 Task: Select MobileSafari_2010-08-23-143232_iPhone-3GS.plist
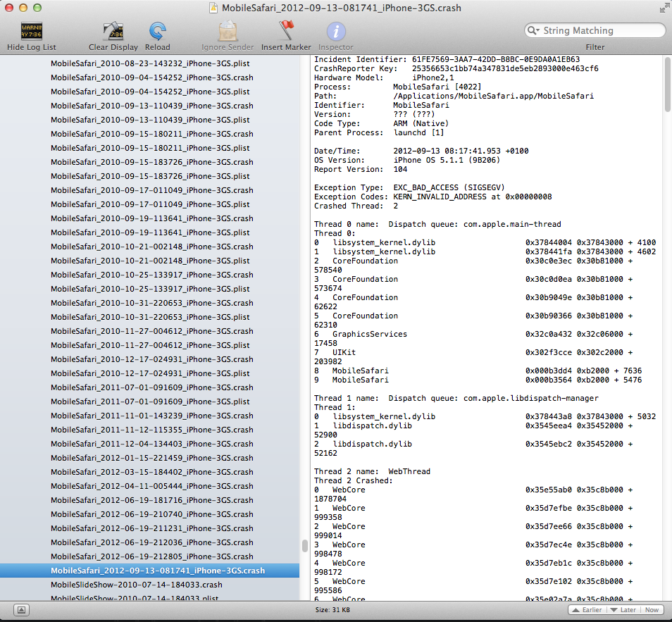point(150,63)
